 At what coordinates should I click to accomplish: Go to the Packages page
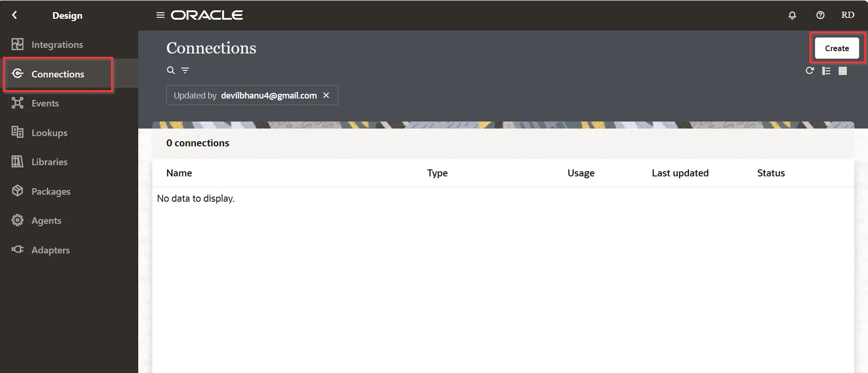point(51,191)
